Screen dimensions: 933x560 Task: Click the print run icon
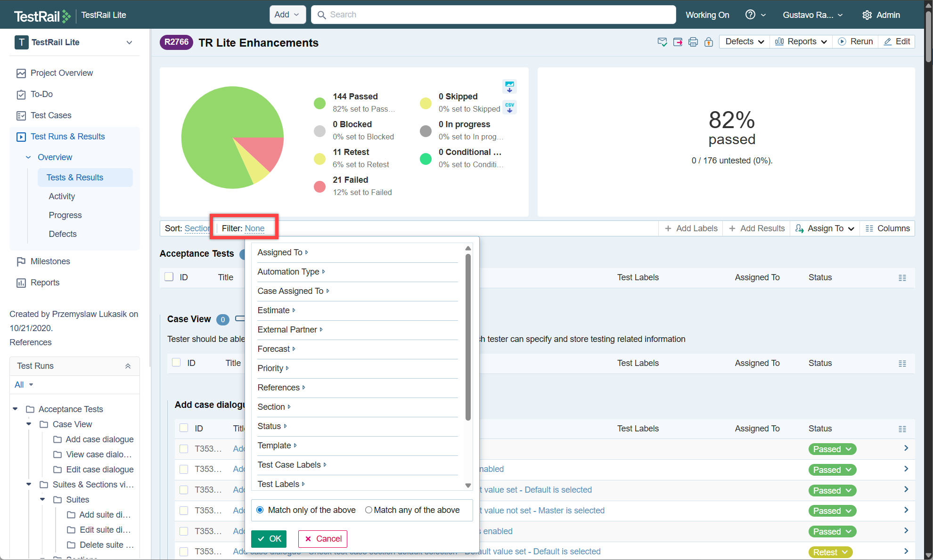point(693,42)
